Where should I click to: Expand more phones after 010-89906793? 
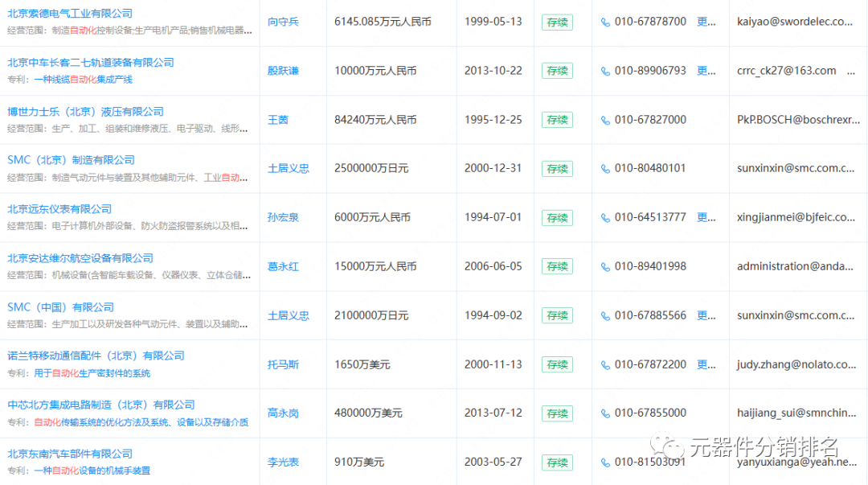tap(706, 71)
